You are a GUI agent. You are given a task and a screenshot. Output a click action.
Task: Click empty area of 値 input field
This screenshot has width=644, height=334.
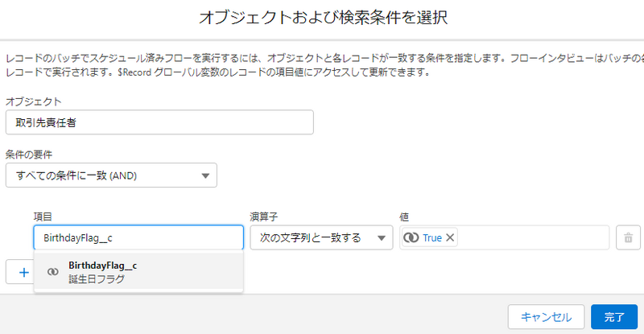click(x=531, y=238)
